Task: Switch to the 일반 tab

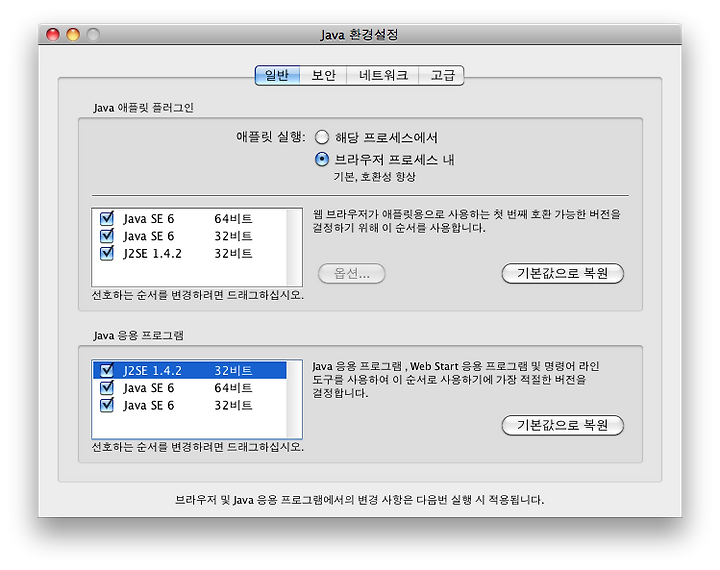Action: [277, 75]
